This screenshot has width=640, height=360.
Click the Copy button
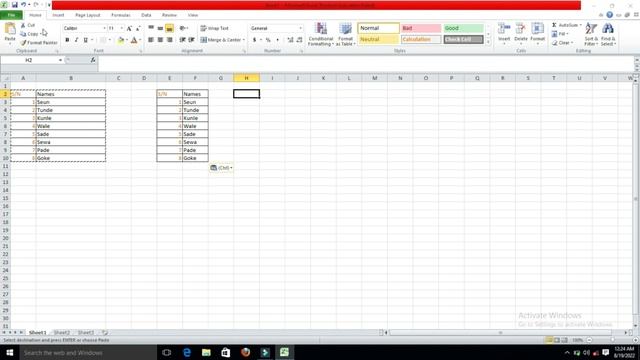[x=29, y=34]
